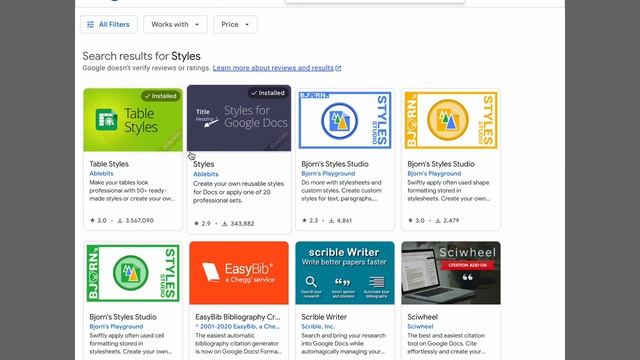The height and width of the screenshot is (360, 640).
Task: Click the 3.0 star rating on Table Styles
Action: click(98, 220)
